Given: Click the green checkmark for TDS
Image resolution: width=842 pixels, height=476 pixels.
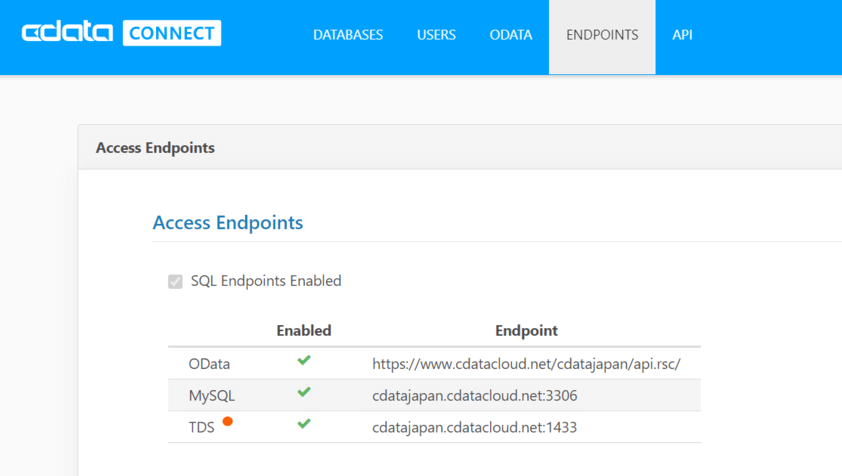Looking at the screenshot, I should pyautogui.click(x=304, y=424).
